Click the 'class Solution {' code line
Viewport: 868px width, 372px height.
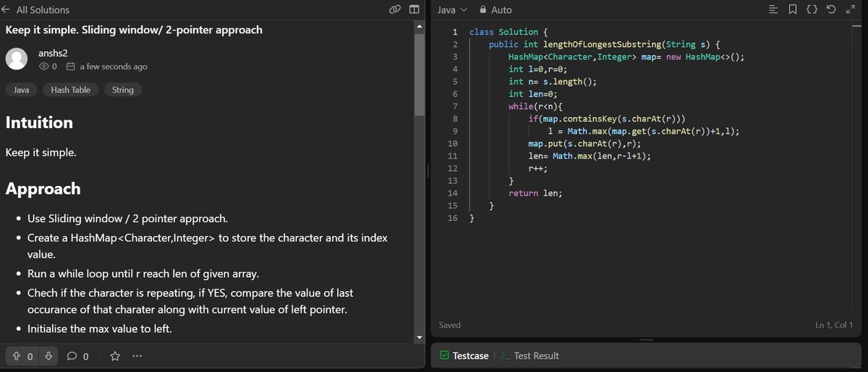(x=509, y=33)
